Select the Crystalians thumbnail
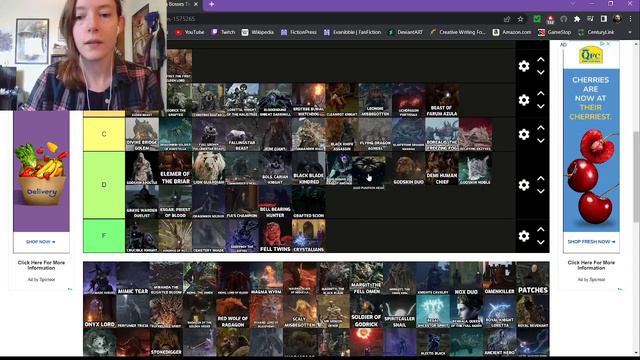640x360 pixels. point(309,236)
